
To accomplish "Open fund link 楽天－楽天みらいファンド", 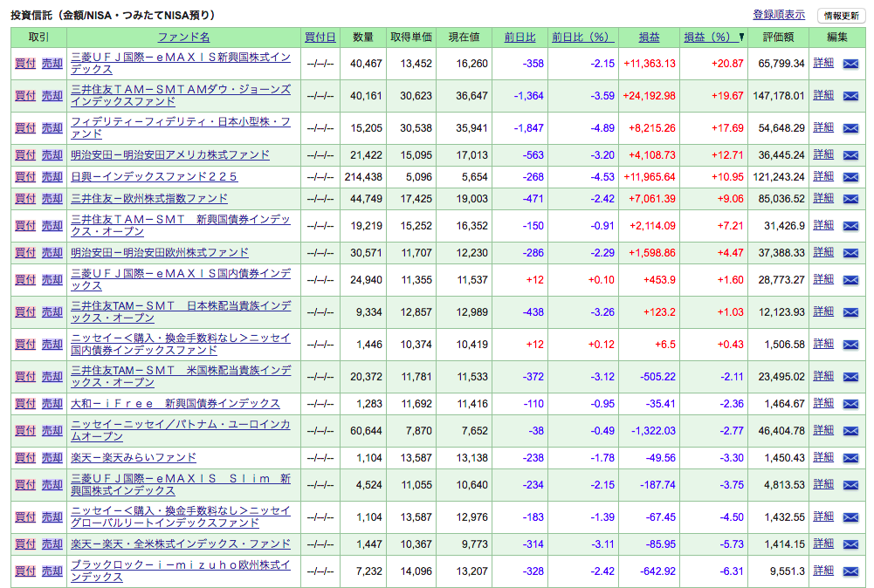I will click(134, 458).
